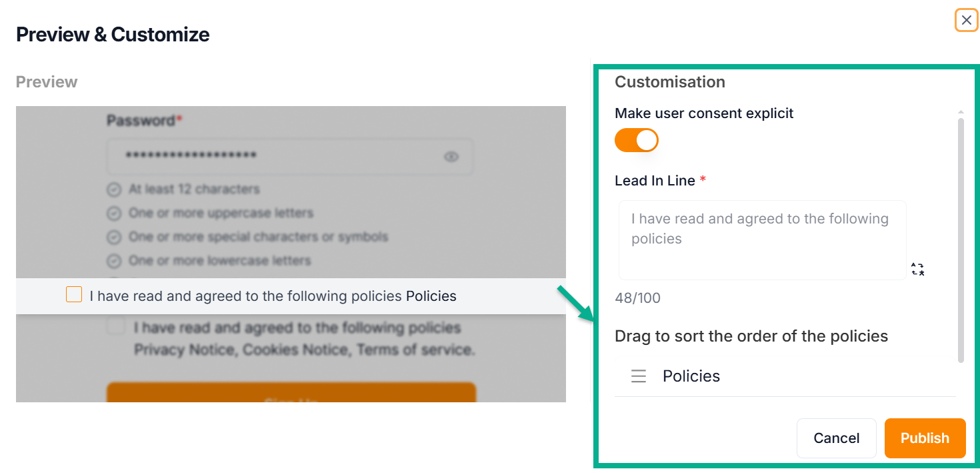Click check icon beside One or more lowercase letters
Image resolution: width=980 pixels, height=473 pixels.
[114, 260]
